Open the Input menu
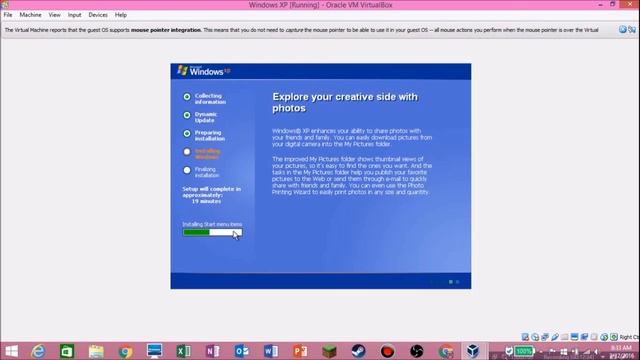640x360 pixels. 74,15
